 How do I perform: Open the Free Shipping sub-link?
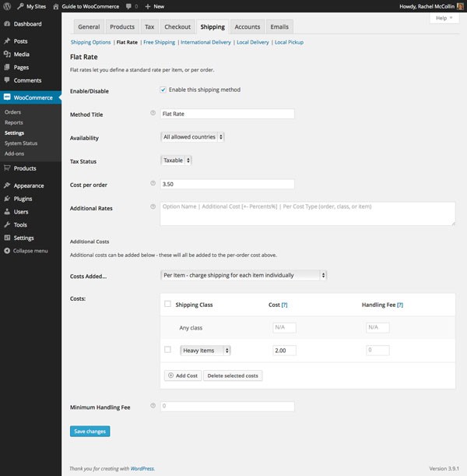pyautogui.click(x=160, y=42)
